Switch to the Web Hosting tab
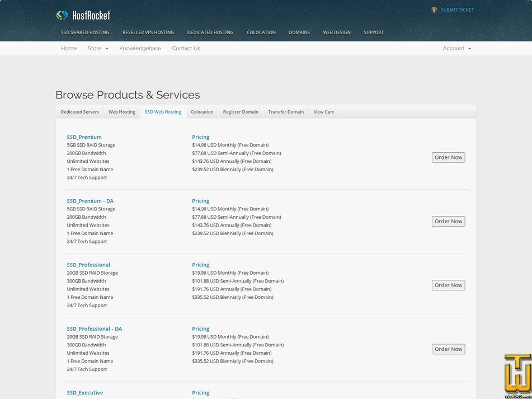 click(122, 111)
